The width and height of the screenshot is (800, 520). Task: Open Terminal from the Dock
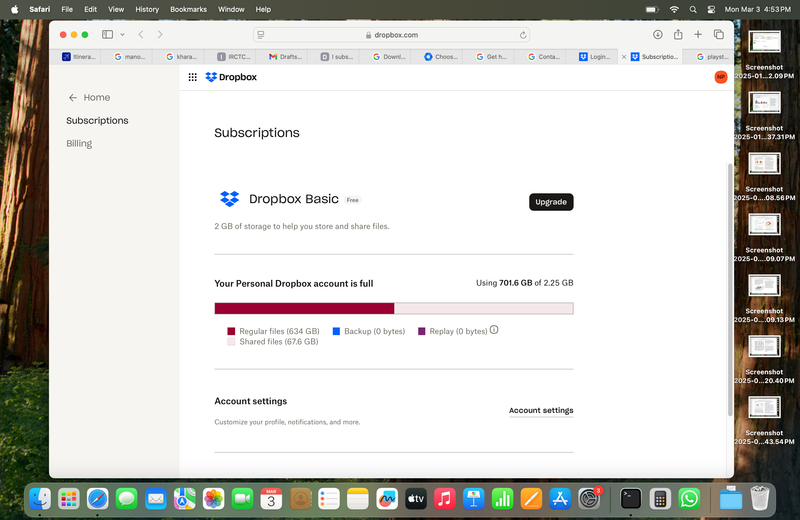pos(631,499)
